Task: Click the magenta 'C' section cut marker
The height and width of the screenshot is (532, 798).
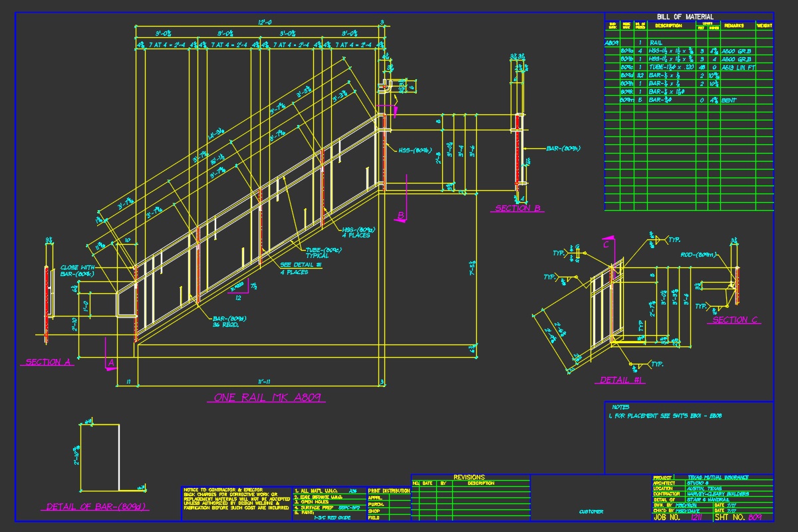Action: coord(606,244)
